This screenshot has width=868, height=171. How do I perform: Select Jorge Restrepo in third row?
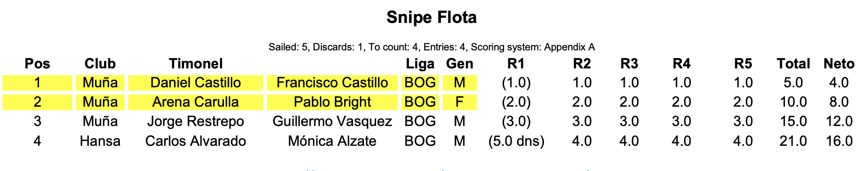pyautogui.click(x=196, y=121)
